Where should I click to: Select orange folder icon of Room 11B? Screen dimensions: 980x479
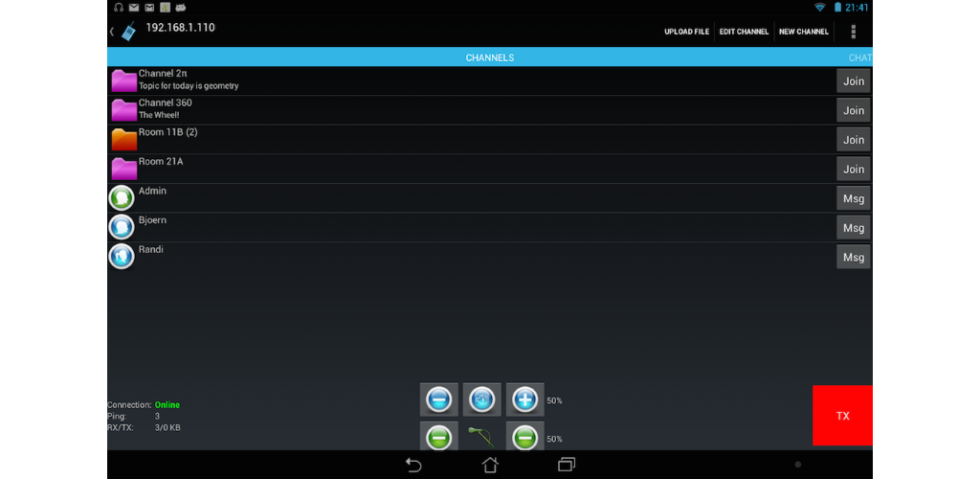pyautogui.click(x=123, y=140)
